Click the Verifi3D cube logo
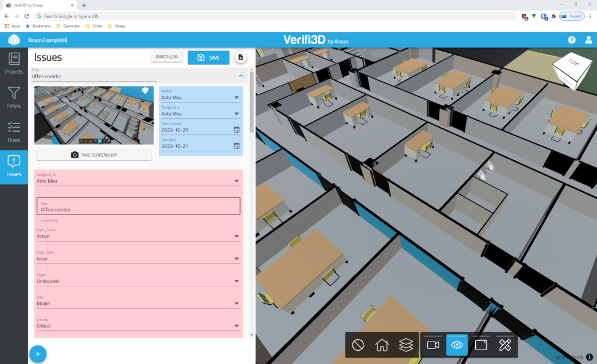597x364 pixels. coord(14,40)
